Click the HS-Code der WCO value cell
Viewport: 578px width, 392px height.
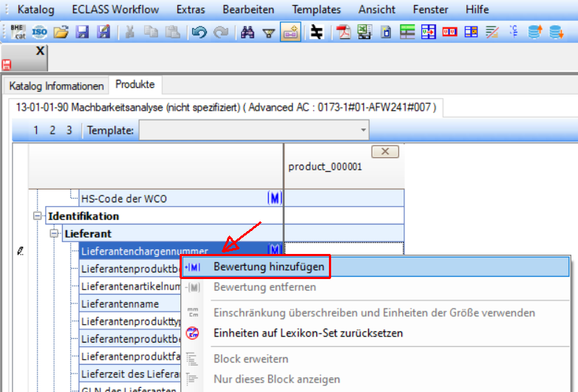pos(344,199)
